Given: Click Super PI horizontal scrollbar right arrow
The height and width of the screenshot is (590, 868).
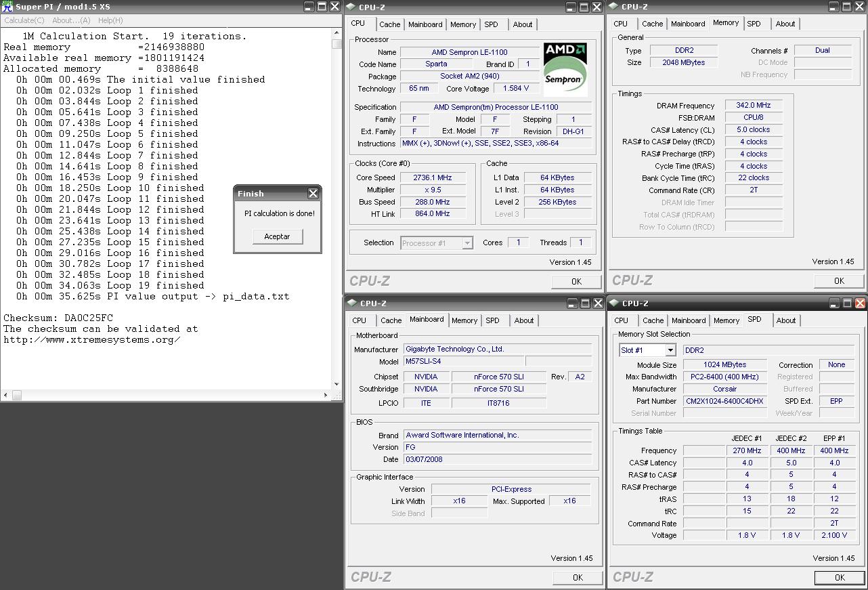Looking at the screenshot, I should pyautogui.click(x=326, y=395).
